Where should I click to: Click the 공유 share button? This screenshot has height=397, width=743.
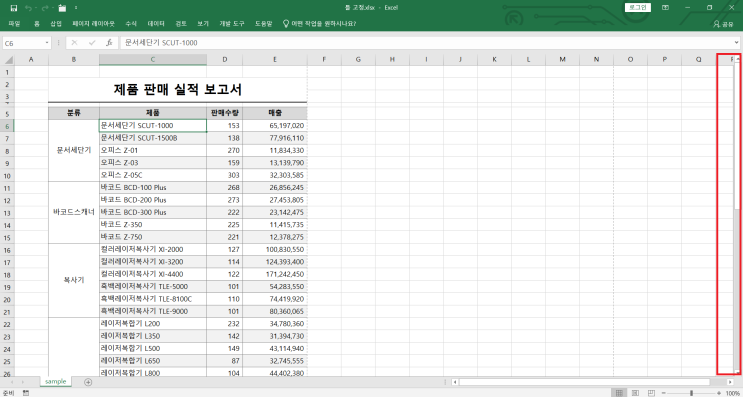tap(723, 24)
